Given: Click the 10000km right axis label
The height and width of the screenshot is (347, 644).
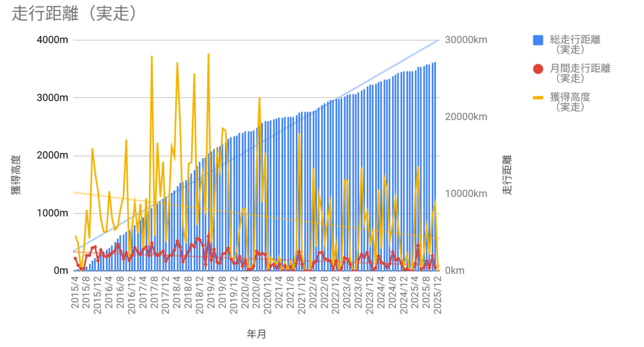Looking at the screenshot, I should point(466,194).
